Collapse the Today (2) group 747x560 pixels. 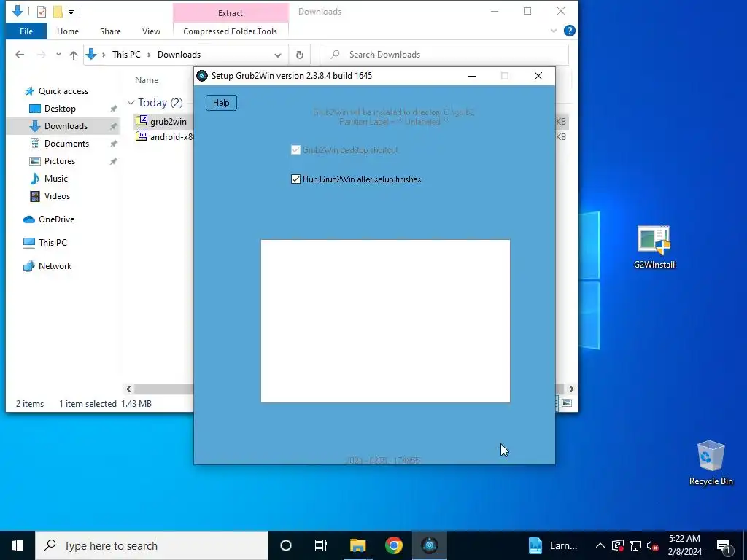tap(131, 103)
